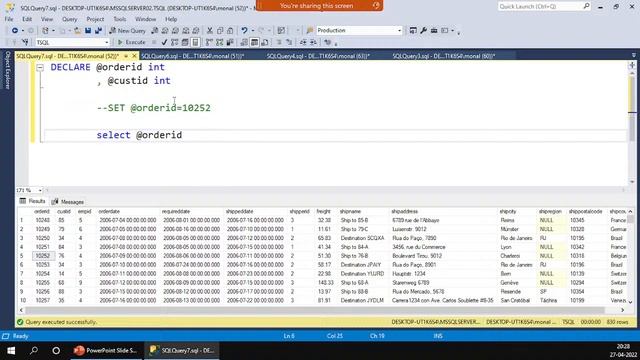Open the Query menu

click(x=69, y=19)
